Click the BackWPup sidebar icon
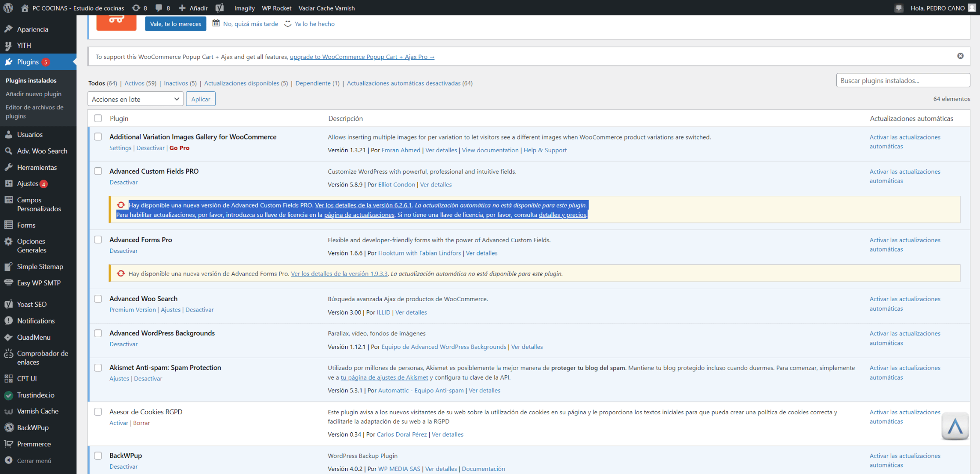 8,427
